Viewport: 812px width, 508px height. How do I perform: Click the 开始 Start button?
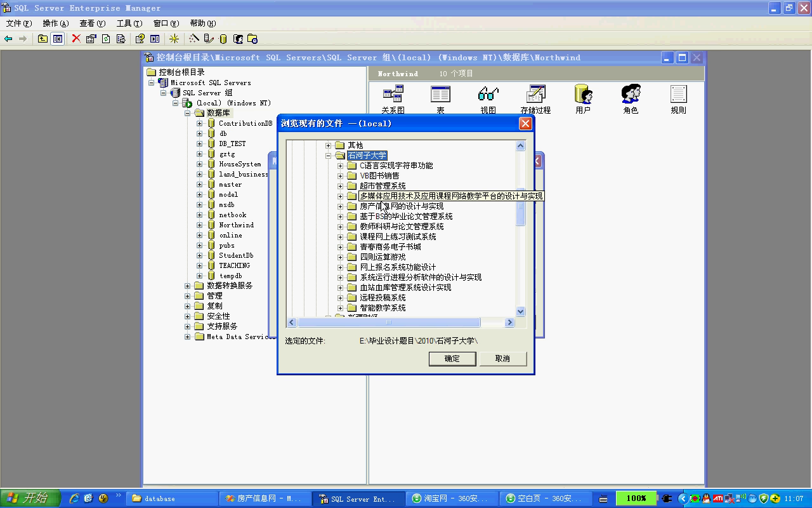30,498
